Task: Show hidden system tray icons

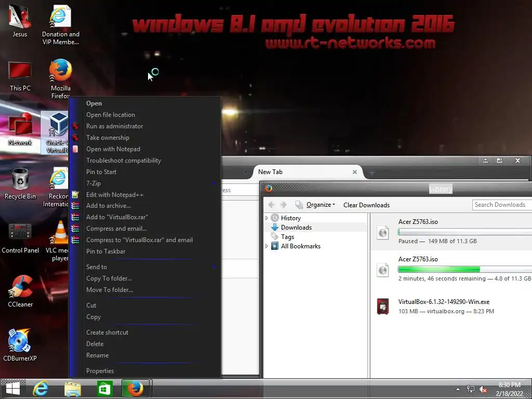Action: [x=458, y=389]
